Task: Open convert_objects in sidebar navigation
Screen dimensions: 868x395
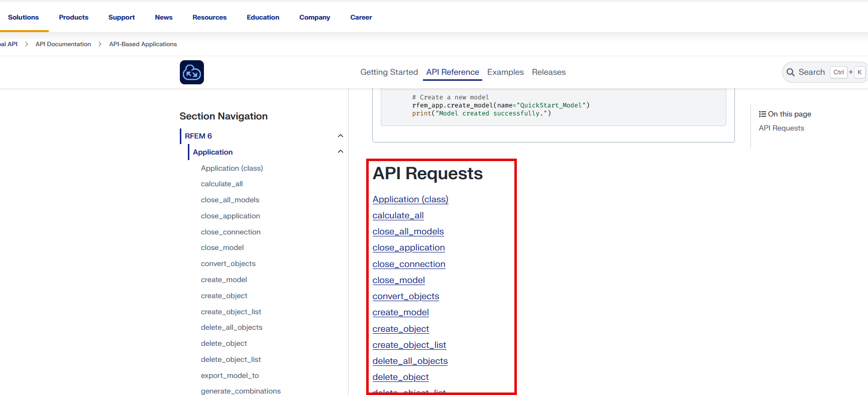Action: point(228,264)
